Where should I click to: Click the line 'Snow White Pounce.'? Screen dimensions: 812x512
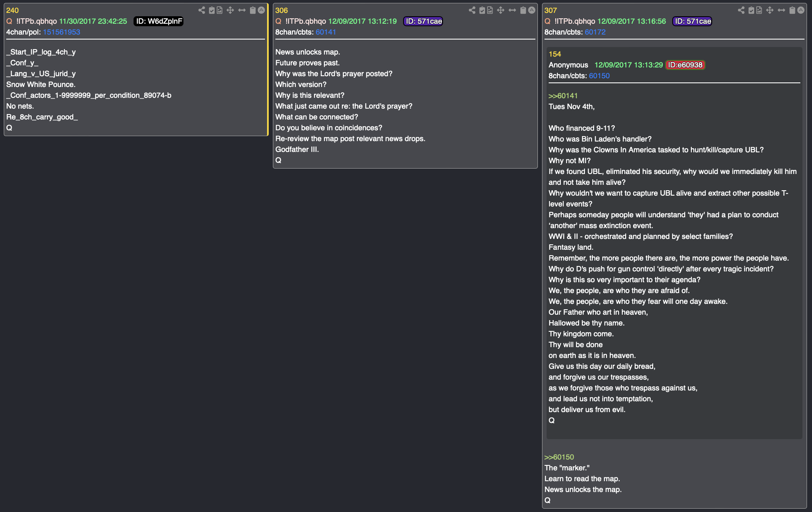tap(41, 85)
